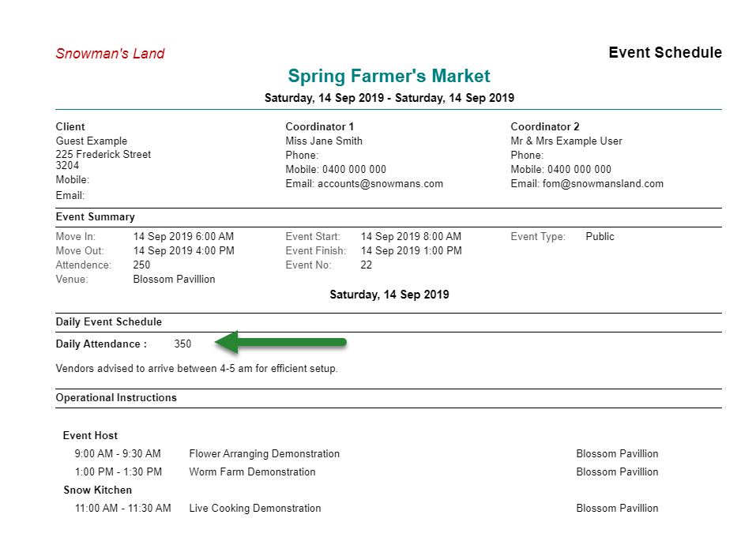The height and width of the screenshot is (556, 756).
Task: Click the Venue value Blossom Pavillion
Action: coord(174,280)
